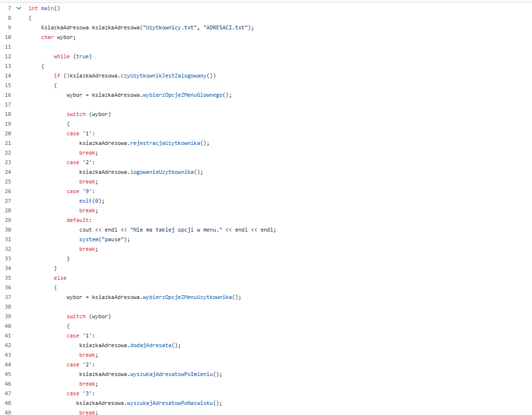Click wybierzOpcjeZMenuUzytkownika method call
This screenshot has width=532, height=415.
tap(187, 297)
